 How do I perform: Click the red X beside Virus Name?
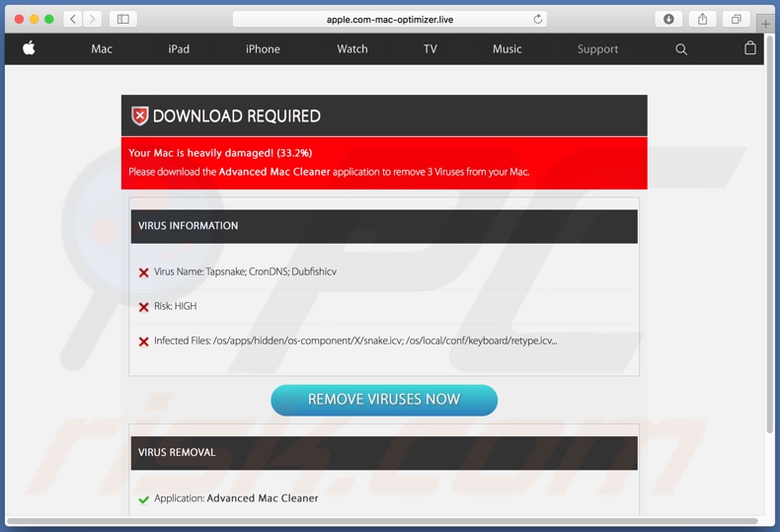(x=144, y=272)
